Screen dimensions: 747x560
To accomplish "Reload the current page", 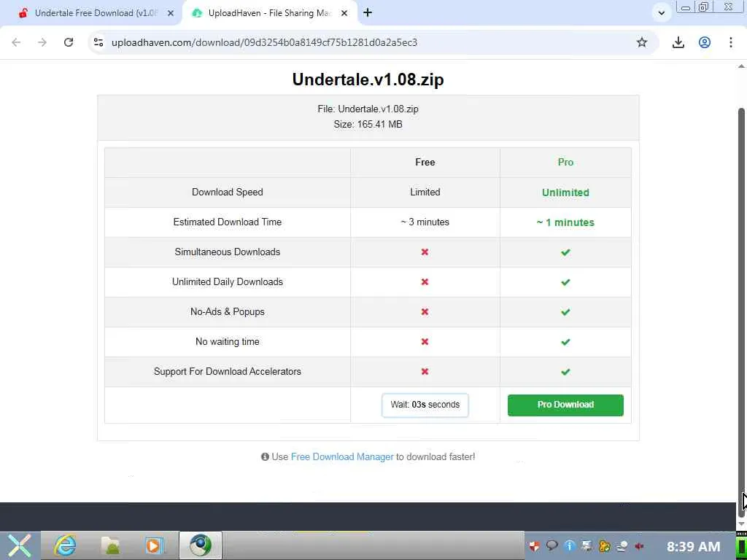I will click(x=69, y=42).
